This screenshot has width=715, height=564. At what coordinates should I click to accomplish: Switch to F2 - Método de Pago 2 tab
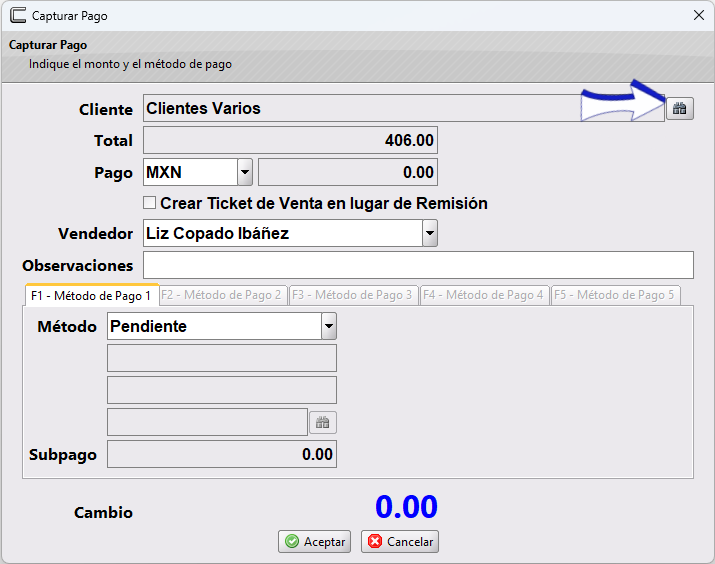(x=223, y=295)
